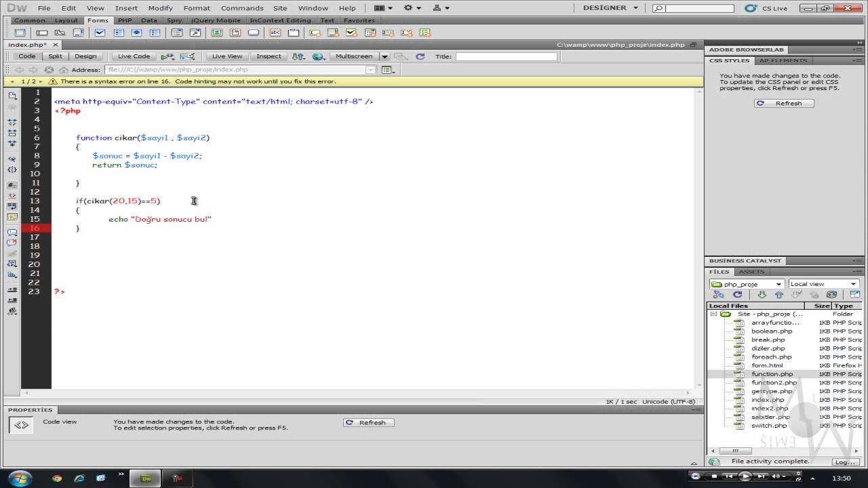Switch to Split view
Viewport: 868px width, 488px height.
tap(55, 56)
